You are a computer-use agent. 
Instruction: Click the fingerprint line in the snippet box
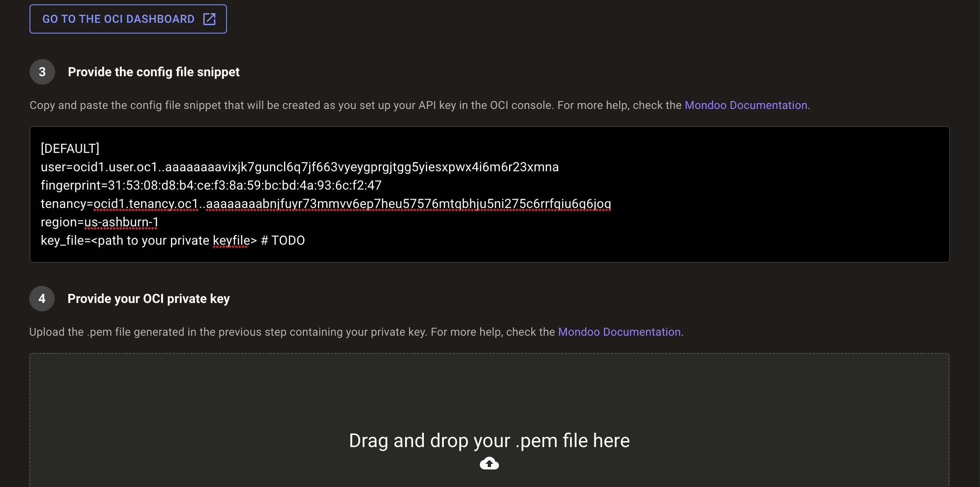coord(211,185)
